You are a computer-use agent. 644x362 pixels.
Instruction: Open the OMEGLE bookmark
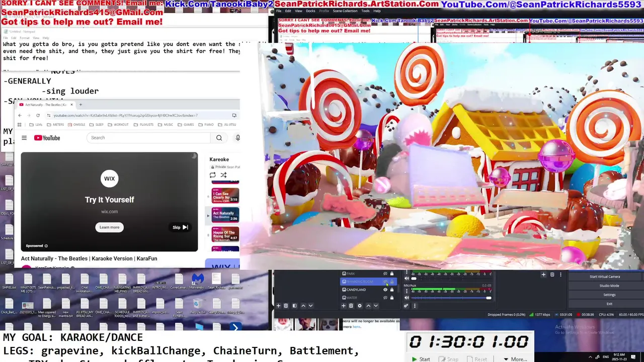(x=76, y=125)
